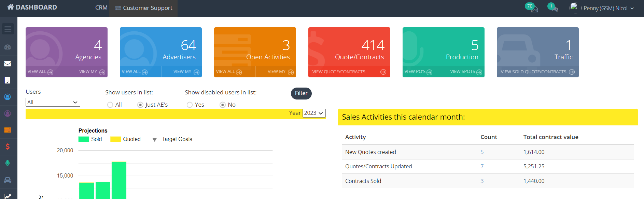This screenshot has height=199, width=644.
Task: Toggle Quoted series in Projections legend
Action: coord(125,139)
